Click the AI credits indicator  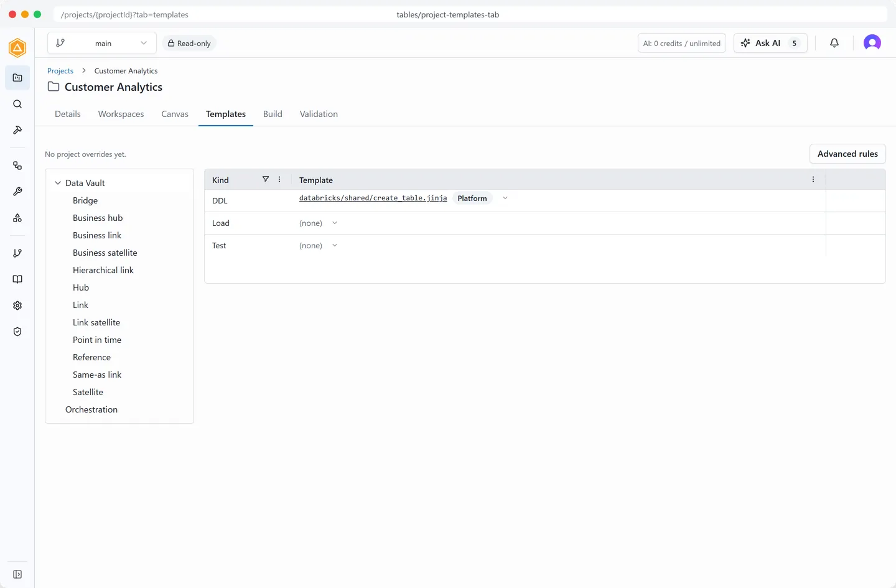(x=682, y=43)
